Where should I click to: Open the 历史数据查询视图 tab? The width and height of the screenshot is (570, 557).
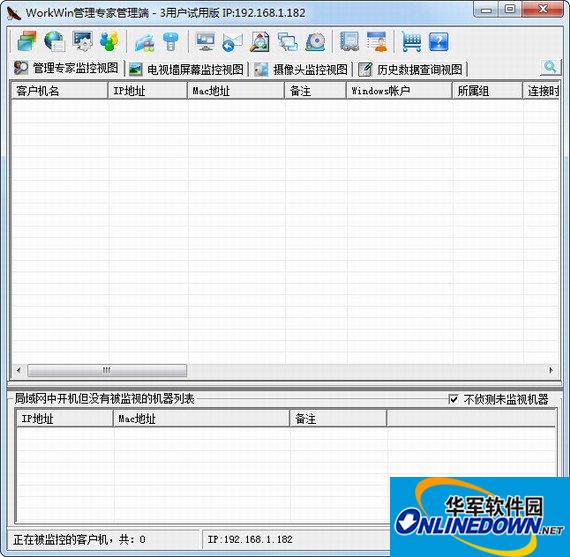[410, 69]
